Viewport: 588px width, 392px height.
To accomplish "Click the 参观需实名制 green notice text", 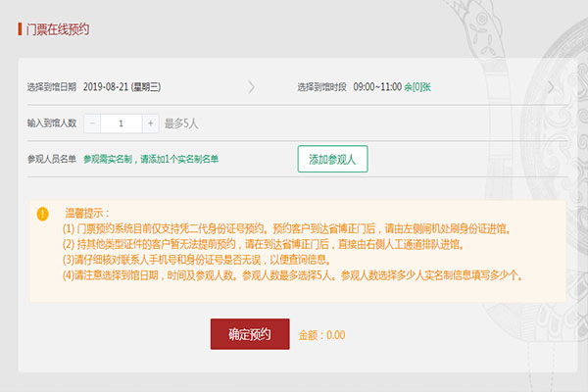I will 151,159.
